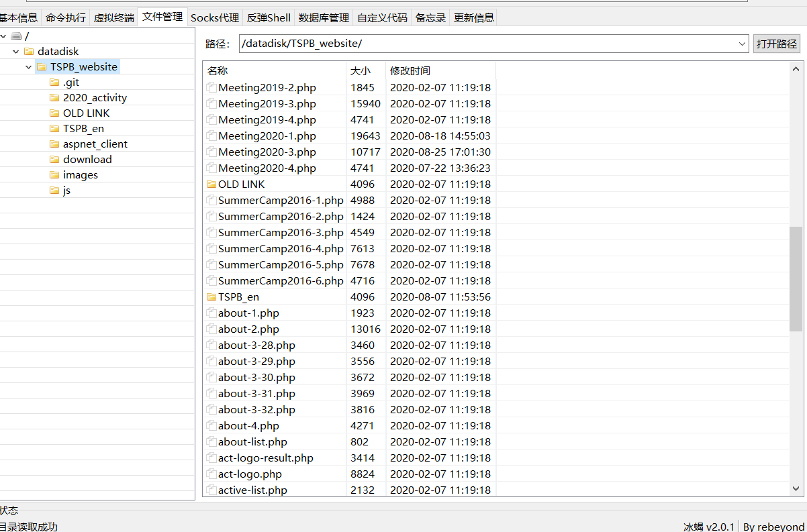Click file icon of Meeting2019-2.php

tap(211, 87)
